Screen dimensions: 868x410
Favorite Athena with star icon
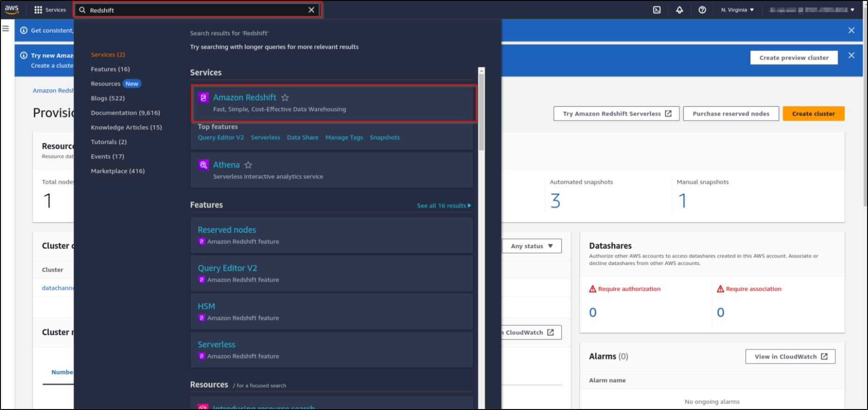(248, 165)
